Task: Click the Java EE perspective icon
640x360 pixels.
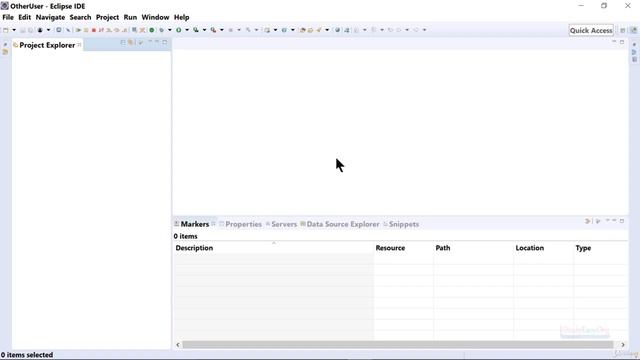Action: (x=633, y=30)
